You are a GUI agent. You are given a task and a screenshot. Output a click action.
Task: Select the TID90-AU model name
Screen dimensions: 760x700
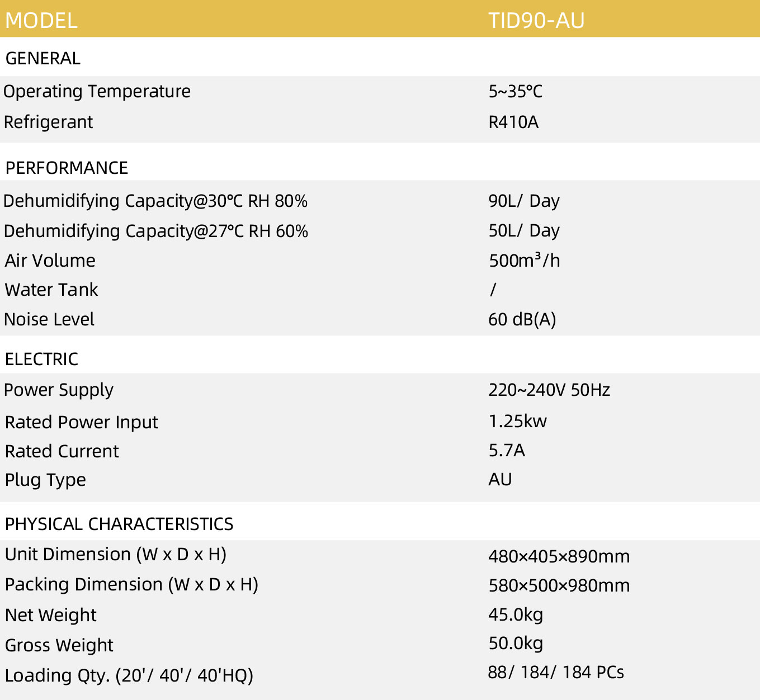click(536, 21)
